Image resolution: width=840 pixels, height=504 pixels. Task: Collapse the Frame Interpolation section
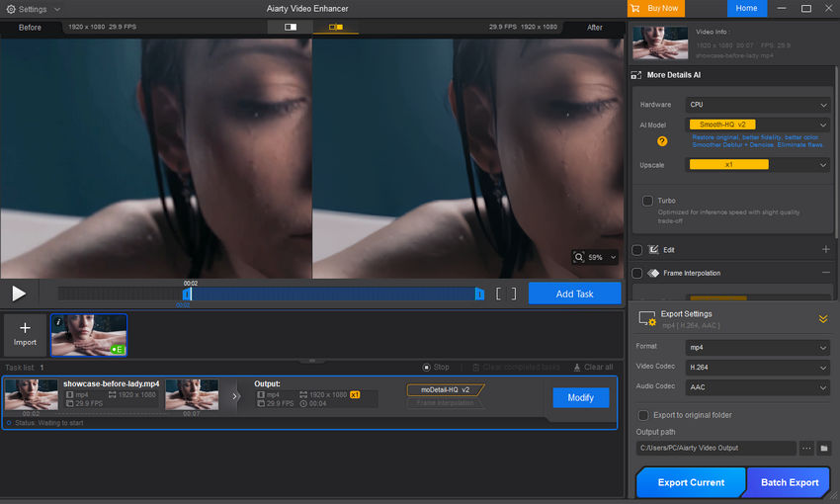coord(825,273)
